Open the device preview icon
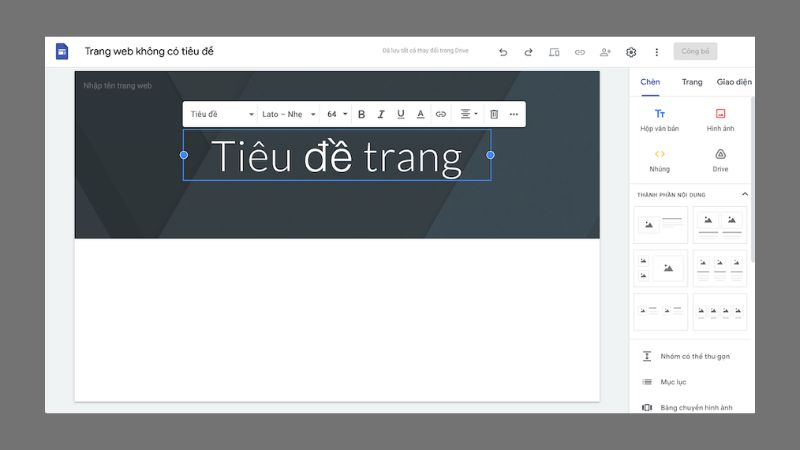 coord(554,52)
